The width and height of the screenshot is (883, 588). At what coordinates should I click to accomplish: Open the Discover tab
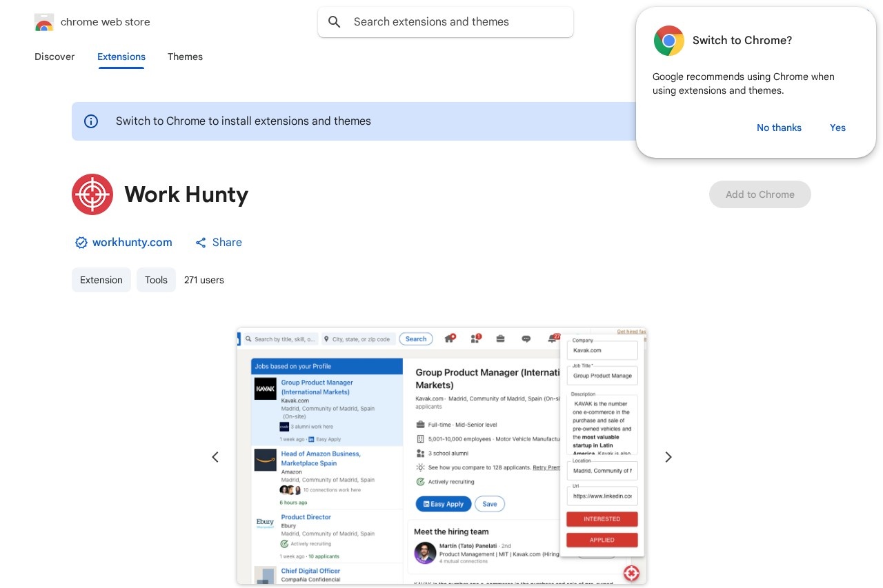[x=54, y=57]
